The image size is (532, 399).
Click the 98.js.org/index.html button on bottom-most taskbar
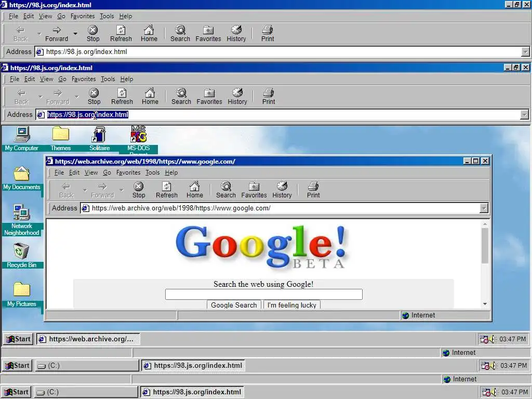tap(192, 392)
